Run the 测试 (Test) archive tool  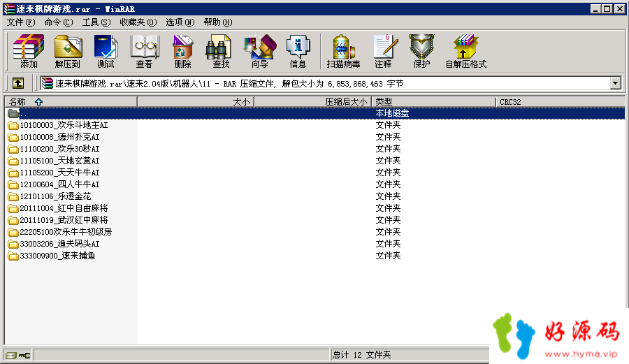point(106,51)
